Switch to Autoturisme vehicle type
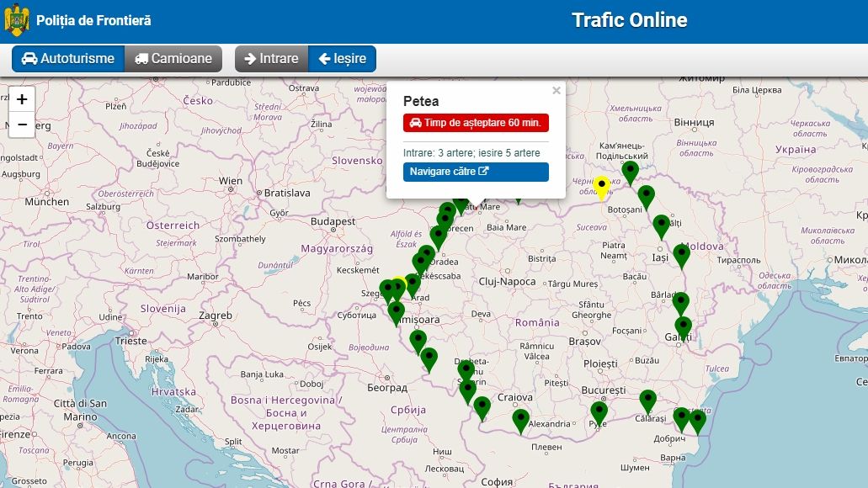This screenshot has width=868, height=488. coord(68,59)
